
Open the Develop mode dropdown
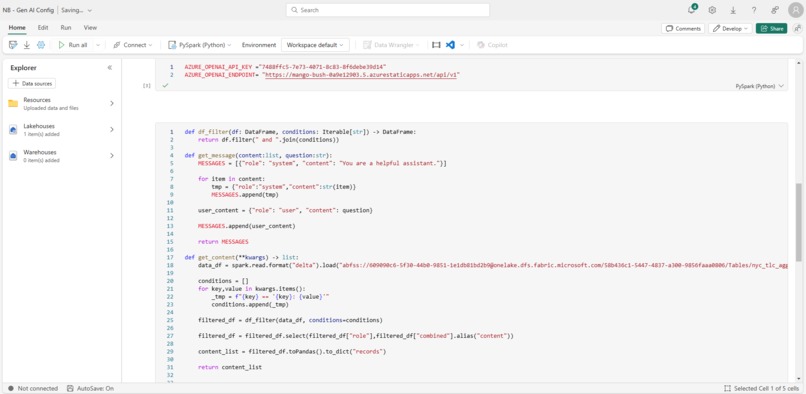click(x=730, y=28)
